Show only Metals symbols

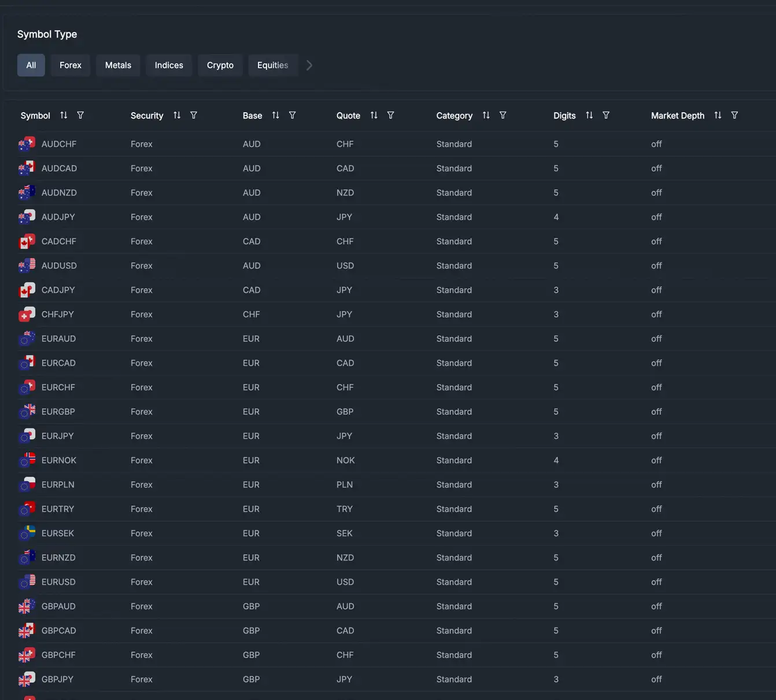click(x=118, y=65)
